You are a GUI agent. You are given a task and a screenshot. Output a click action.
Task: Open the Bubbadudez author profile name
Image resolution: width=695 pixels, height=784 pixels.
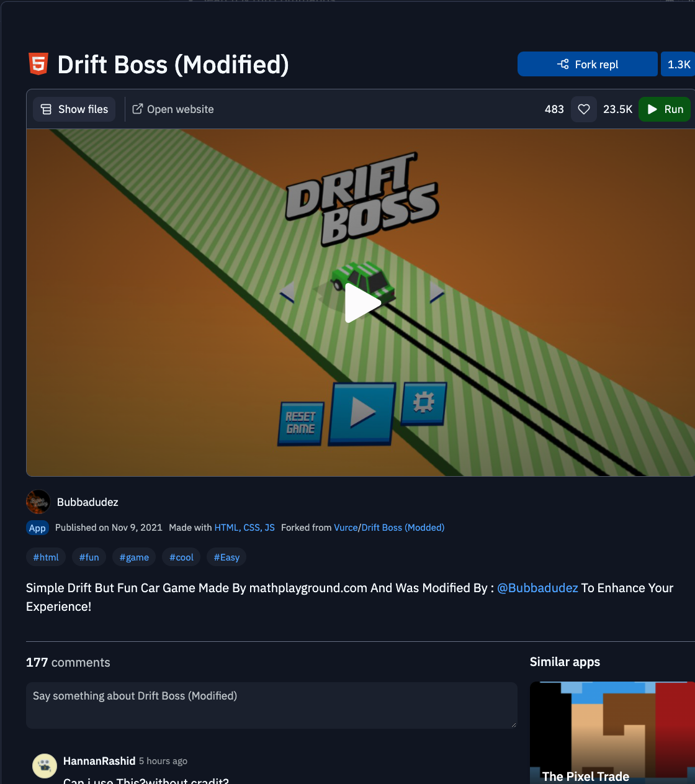(x=87, y=502)
